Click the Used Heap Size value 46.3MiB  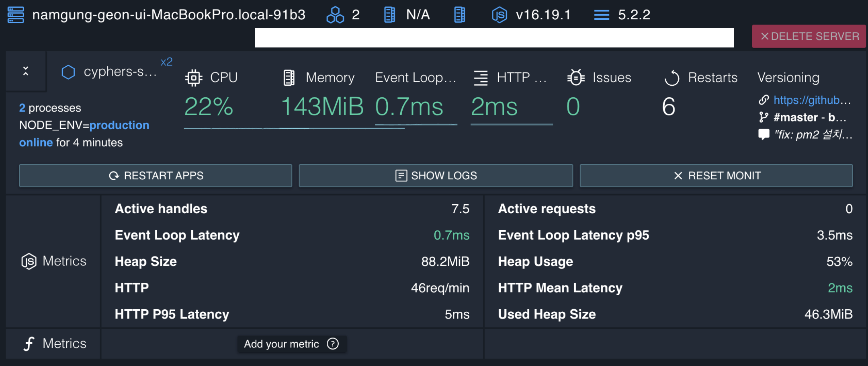[829, 314]
